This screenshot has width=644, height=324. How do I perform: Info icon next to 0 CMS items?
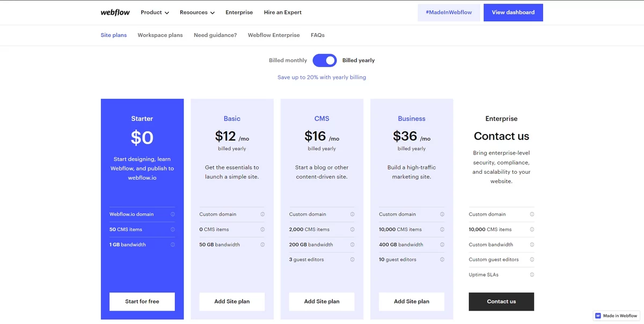tap(262, 229)
